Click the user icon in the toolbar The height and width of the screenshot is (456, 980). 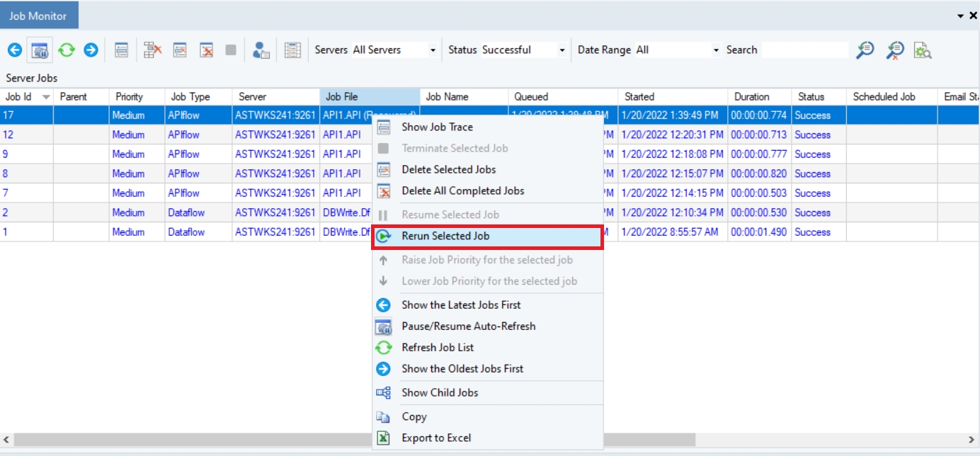click(261, 50)
